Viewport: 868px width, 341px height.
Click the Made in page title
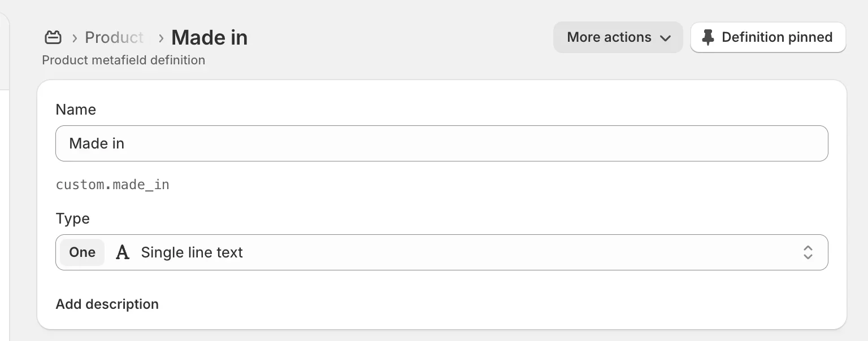[x=209, y=37]
